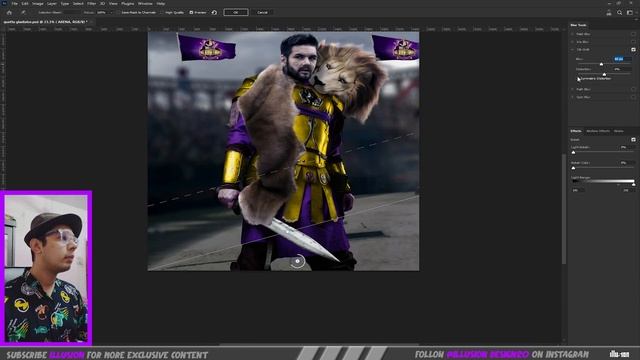Toggle Save Mask to Channels checkbox
This screenshot has height=360, width=640.
point(119,13)
